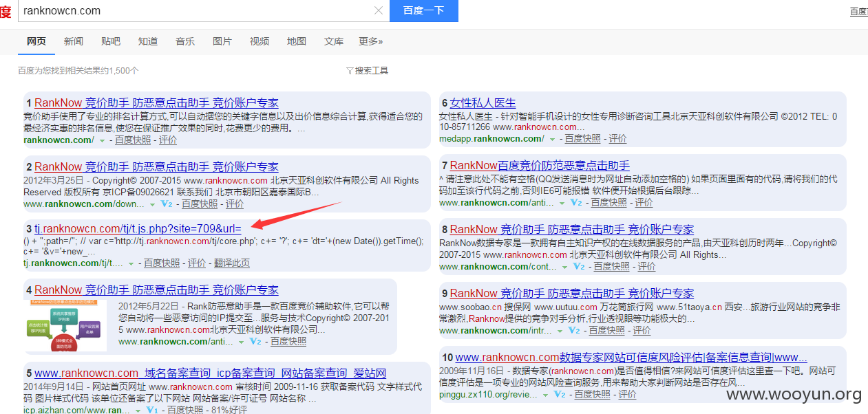This screenshot has width=868, height=414.
Task: Clear the search box with the X icon
Action: point(379,10)
